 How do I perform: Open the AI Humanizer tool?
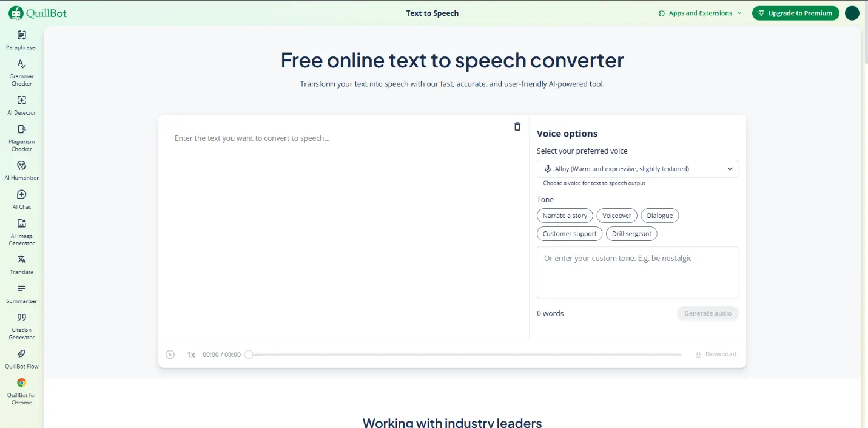point(21,169)
